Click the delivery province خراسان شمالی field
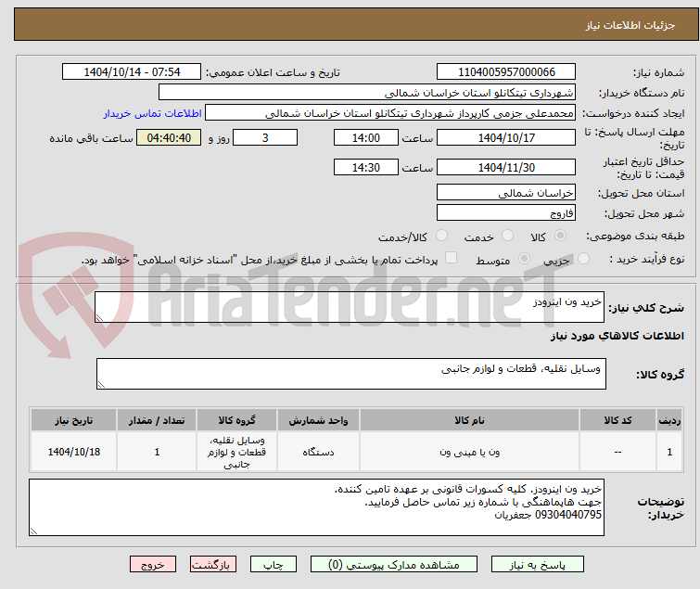700x589 pixels. [506, 192]
